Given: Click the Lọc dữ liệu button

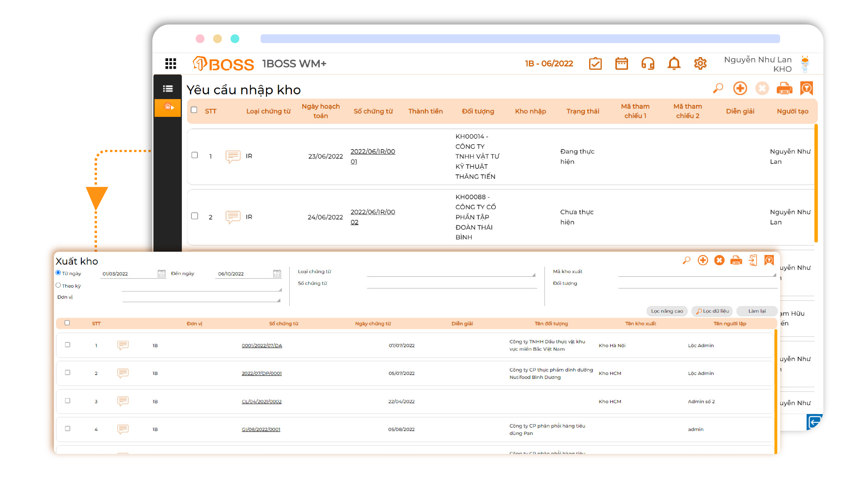Looking at the screenshot, I should pyautogui.click(x=712, y=311).
